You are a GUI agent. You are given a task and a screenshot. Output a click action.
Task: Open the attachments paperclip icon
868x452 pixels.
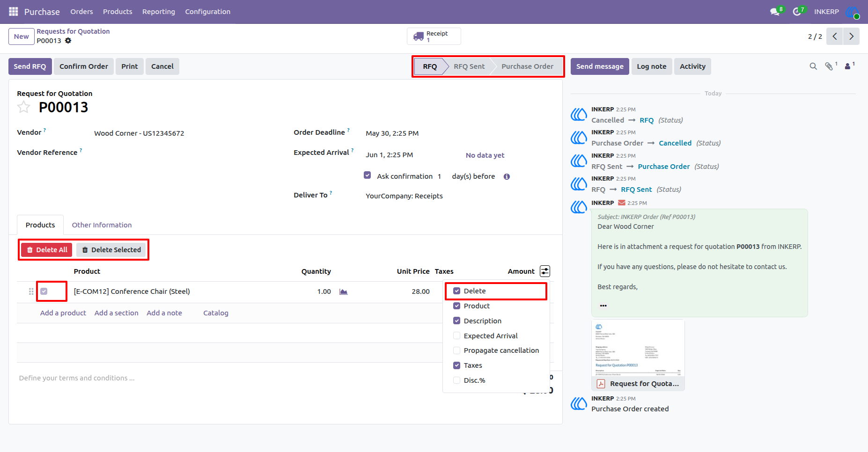click(x=829, y=66)
